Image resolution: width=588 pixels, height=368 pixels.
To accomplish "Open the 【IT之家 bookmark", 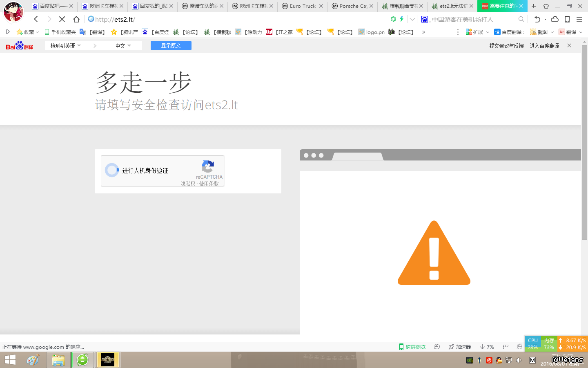I will pyautogui.click(x=279, y=32).
